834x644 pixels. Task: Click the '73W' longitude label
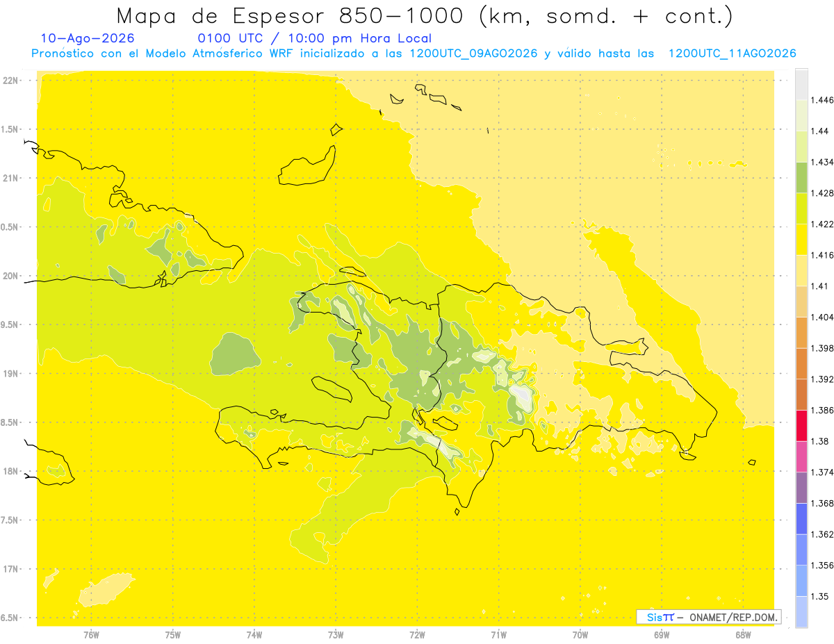336,635
